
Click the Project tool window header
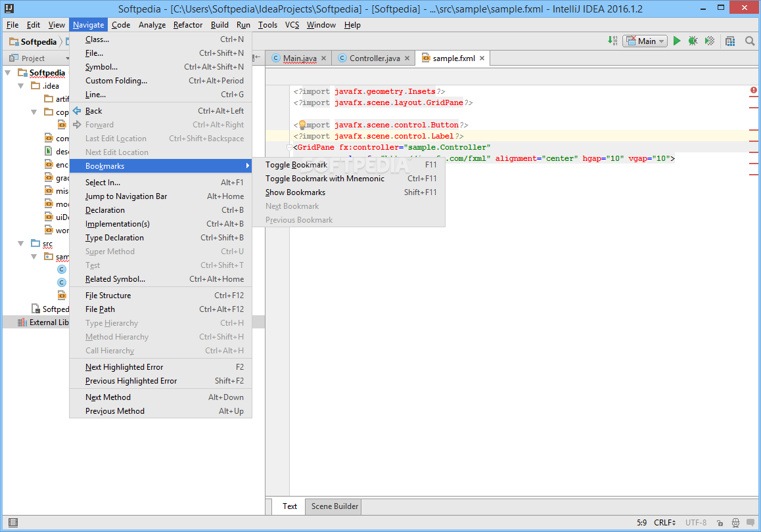(33, 58)
